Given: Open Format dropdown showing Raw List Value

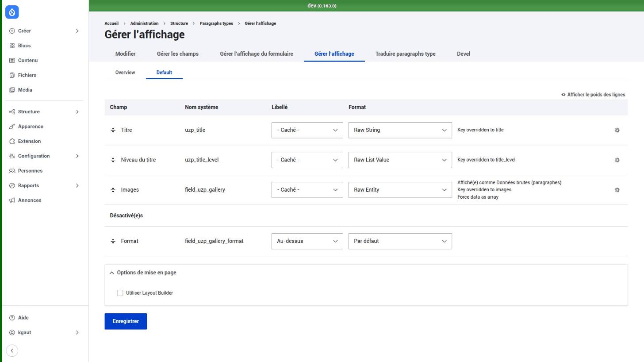Looking at the screenshot, I should [400, 160].
